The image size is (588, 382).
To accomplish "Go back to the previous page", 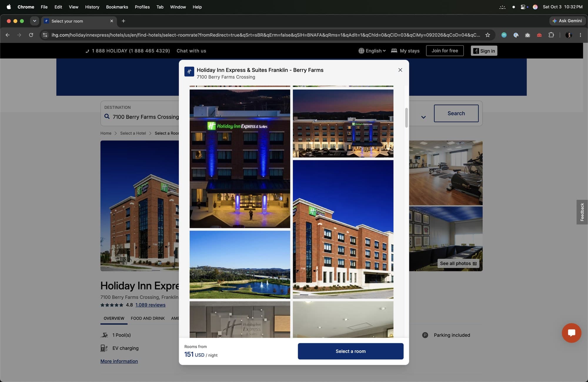I will tap(8, 35).
